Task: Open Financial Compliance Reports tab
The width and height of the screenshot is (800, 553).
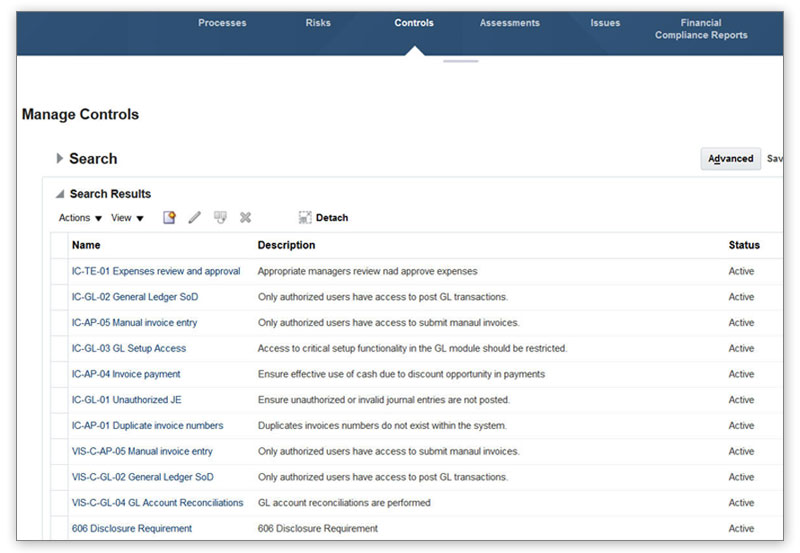Action: click(x=701, y=29)
